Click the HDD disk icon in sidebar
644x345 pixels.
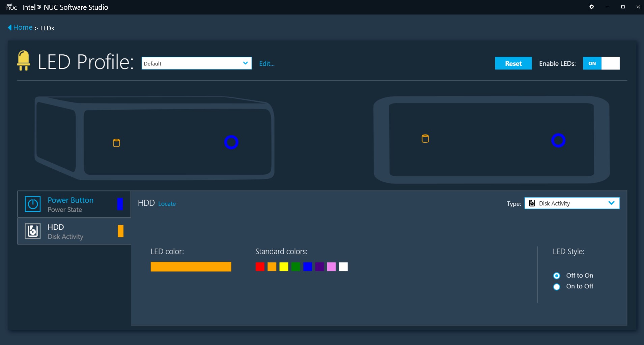tap(33, 231)
